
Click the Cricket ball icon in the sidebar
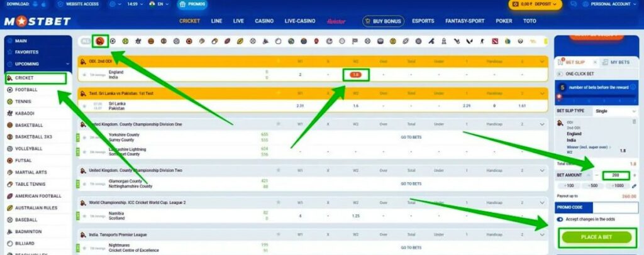(x=10, y=78)
